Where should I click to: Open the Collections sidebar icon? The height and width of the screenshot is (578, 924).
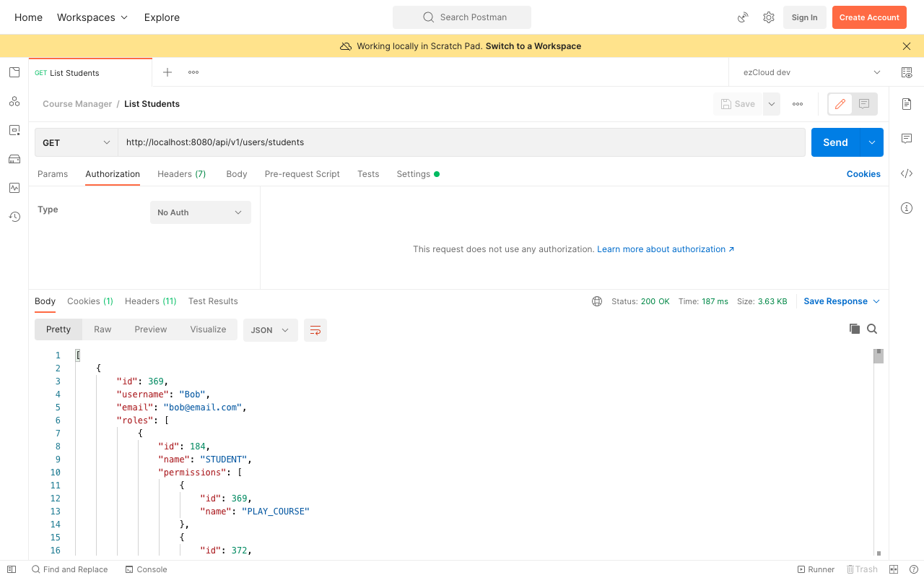click(x=14, y=72)
